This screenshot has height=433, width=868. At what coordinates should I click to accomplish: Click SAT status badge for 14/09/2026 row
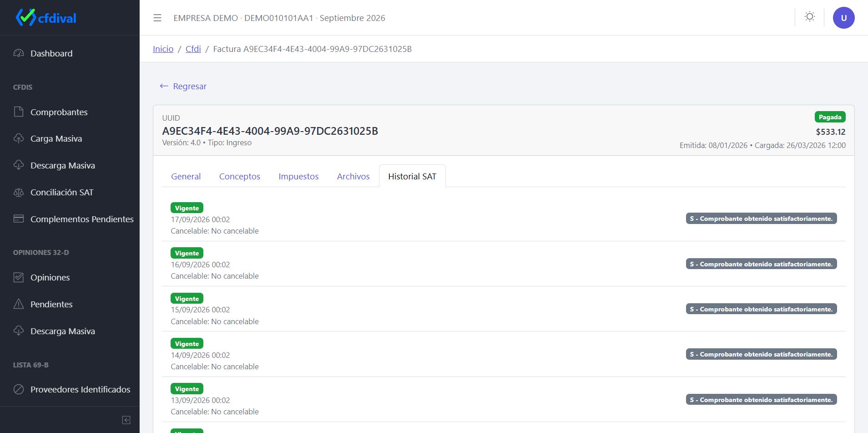click(761, 354)
